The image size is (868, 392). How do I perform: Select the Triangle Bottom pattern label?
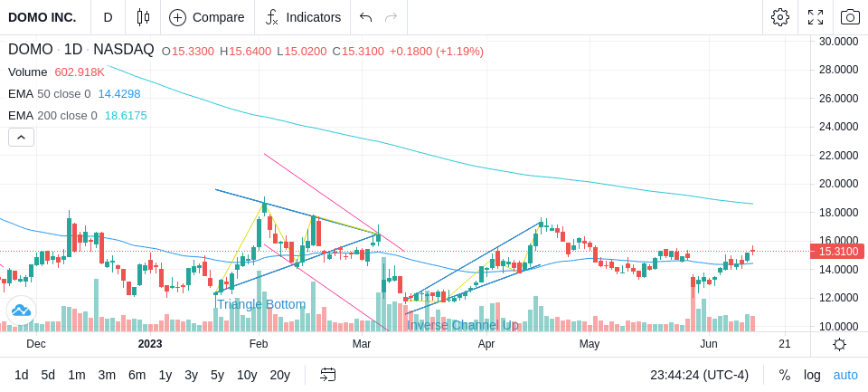(x=260, y=304)
